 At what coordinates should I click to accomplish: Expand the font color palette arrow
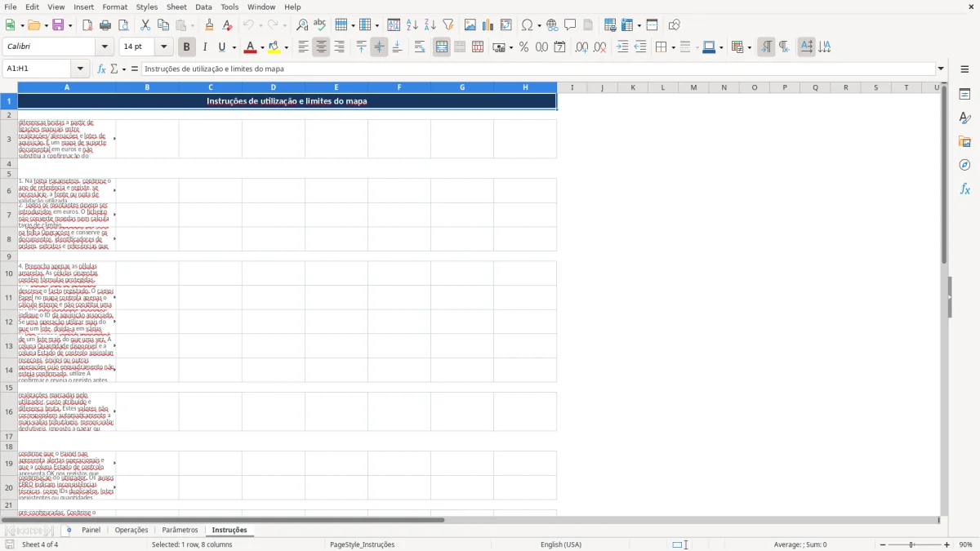(261, 47)
